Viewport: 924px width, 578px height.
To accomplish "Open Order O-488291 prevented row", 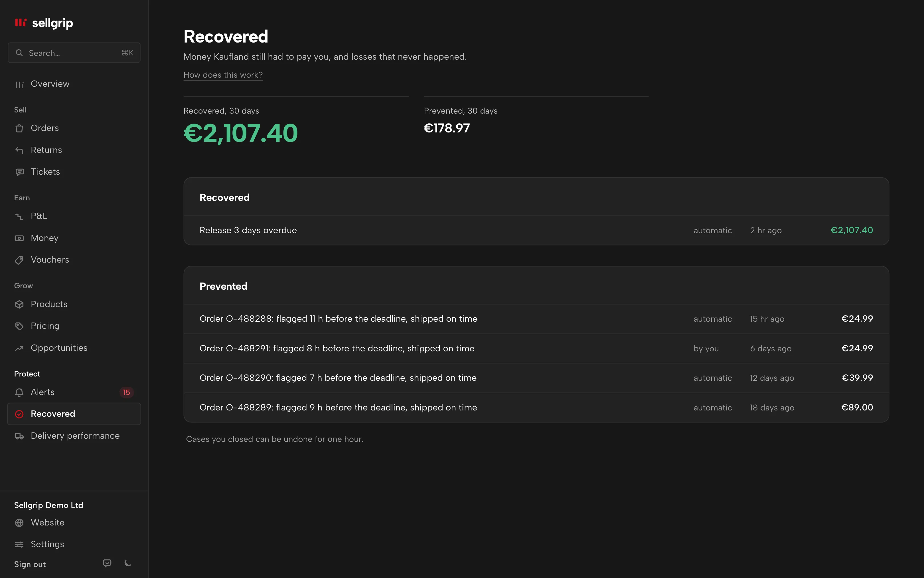I will pyautogui.click(x=536, y=349).
